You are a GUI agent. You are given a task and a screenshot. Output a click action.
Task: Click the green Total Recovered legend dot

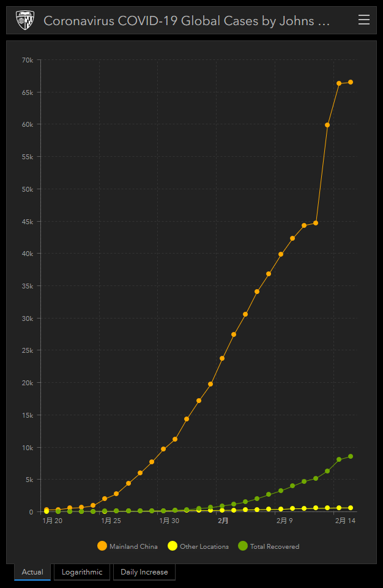click(243, 546)
